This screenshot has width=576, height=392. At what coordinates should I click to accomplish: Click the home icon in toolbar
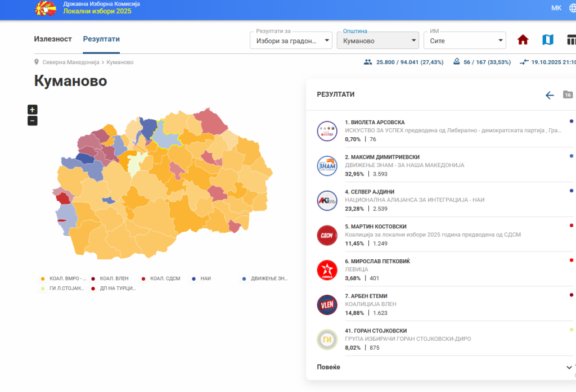pos(523,40)
